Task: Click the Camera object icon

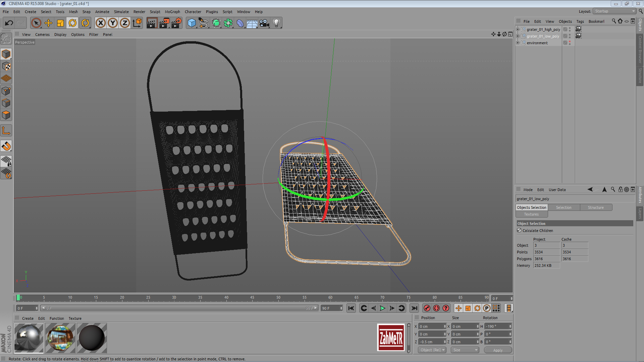Action: tap(264, 23)
